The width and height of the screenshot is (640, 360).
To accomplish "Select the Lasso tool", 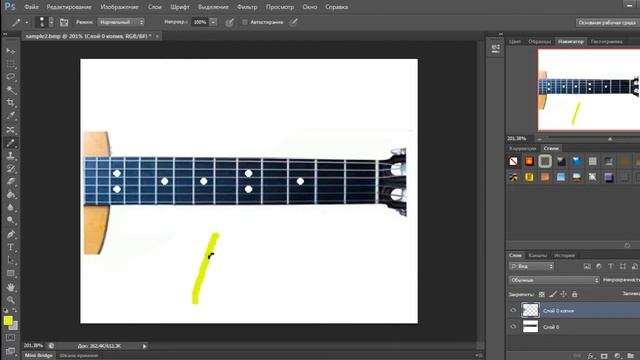I will click(11, 77).
